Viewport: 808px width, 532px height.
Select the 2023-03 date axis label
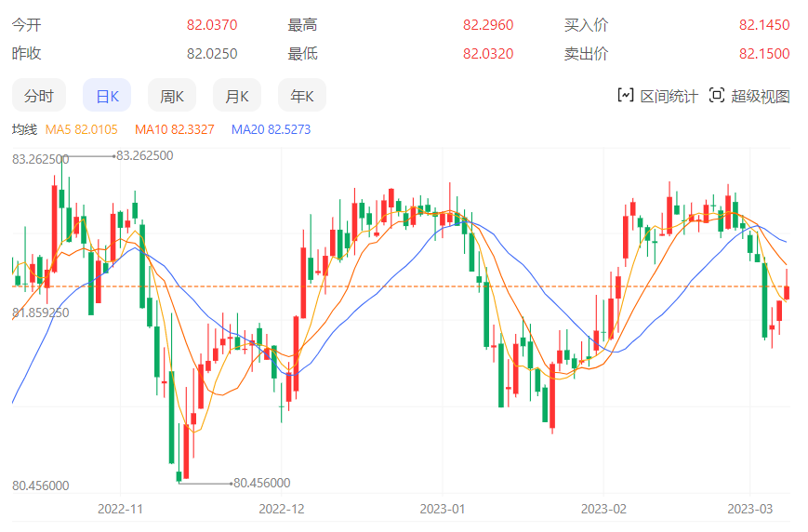pos(749,509)
